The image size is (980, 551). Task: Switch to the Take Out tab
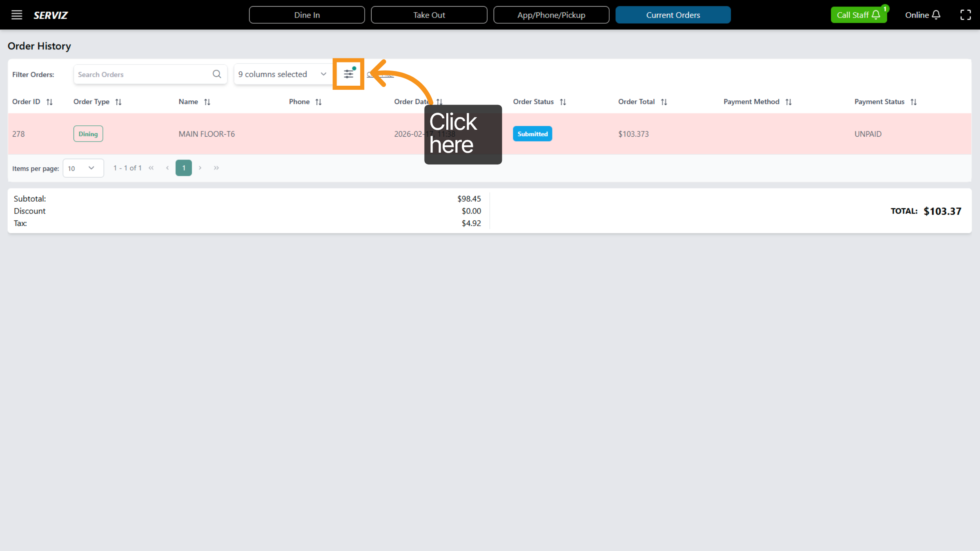point(429,15)
